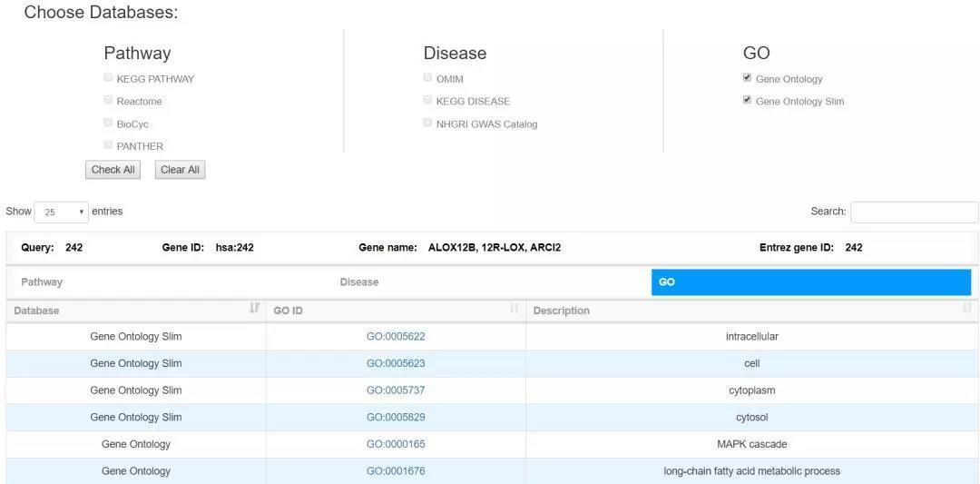Sort table by GO ID column icon
Screen dimensions: 980x484
(x=514, y=311)
